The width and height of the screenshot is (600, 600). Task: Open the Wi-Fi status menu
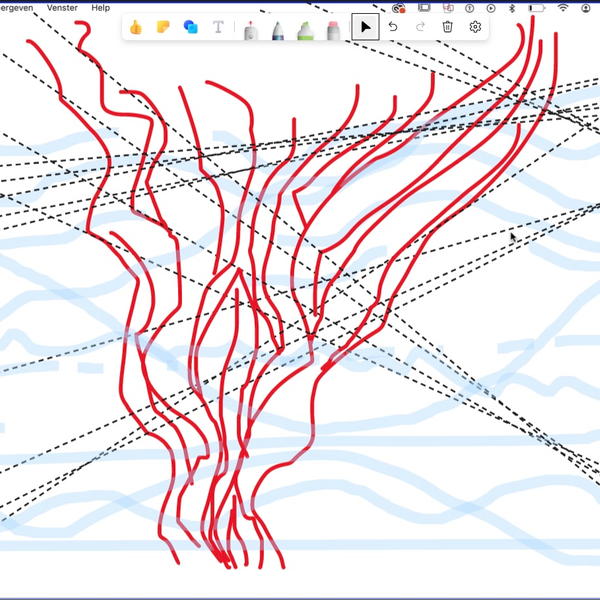(x=563, y=7)
